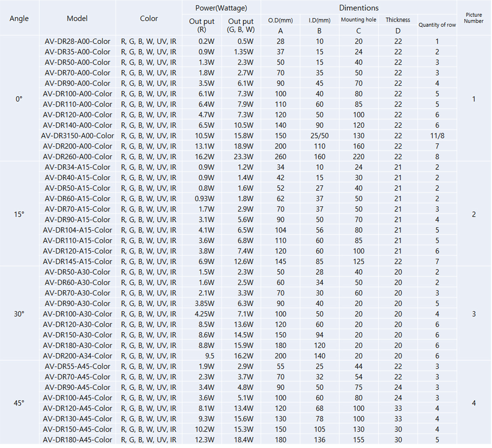Select the 104 outer diameter value
The width and height of the screenshot is (492, 448).
(x=281, y=230)
